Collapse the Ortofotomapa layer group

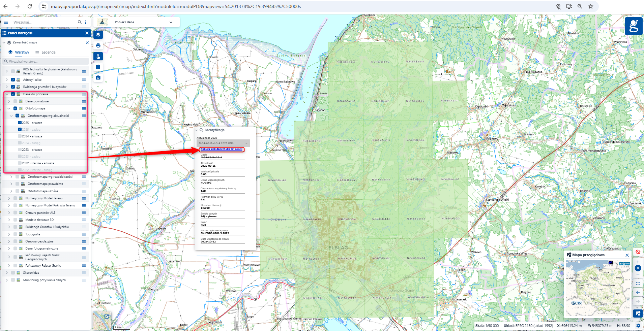point(9,108)
